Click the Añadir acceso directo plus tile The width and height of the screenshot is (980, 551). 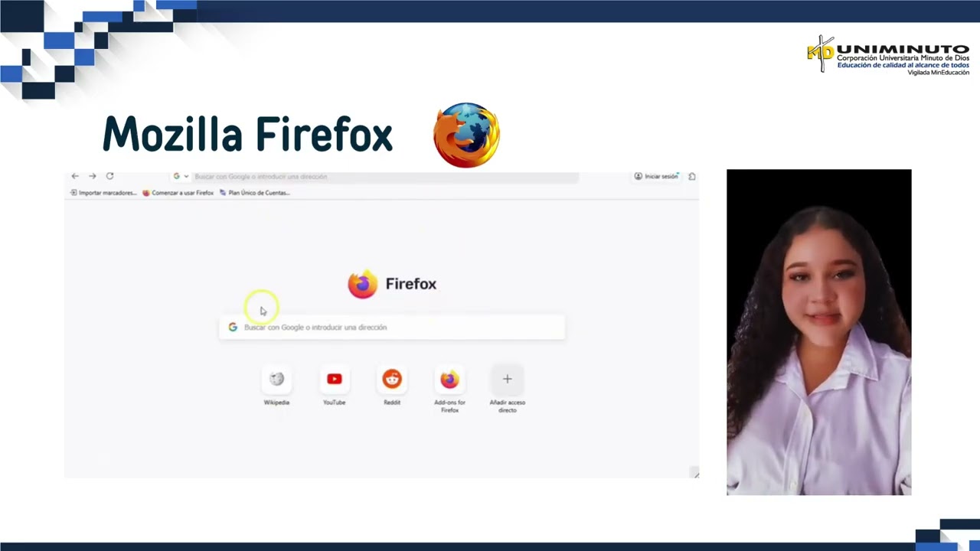coord(507,380)
